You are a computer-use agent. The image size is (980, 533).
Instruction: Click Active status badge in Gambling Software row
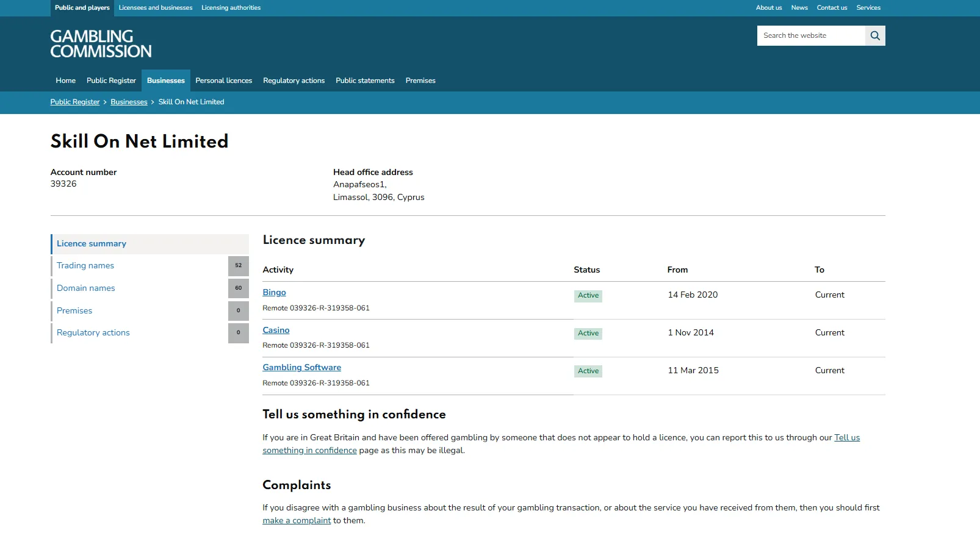coord(588,371)
